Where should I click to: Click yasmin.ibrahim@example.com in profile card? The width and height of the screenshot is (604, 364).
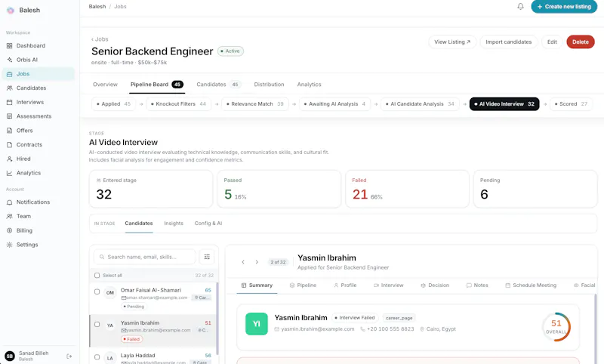click(x=317, y=329)
